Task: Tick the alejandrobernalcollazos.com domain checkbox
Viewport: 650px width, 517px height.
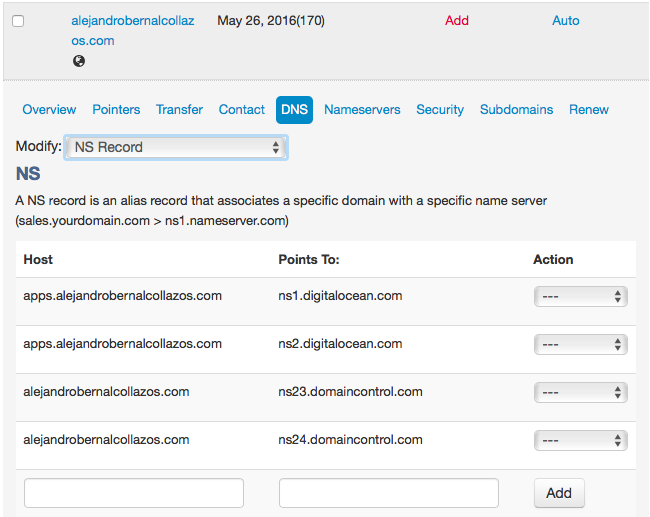Action: click(18, 21)
